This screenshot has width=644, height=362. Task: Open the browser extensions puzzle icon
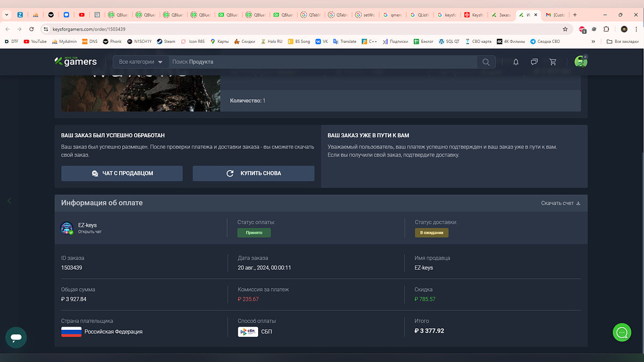pos(606,29)
